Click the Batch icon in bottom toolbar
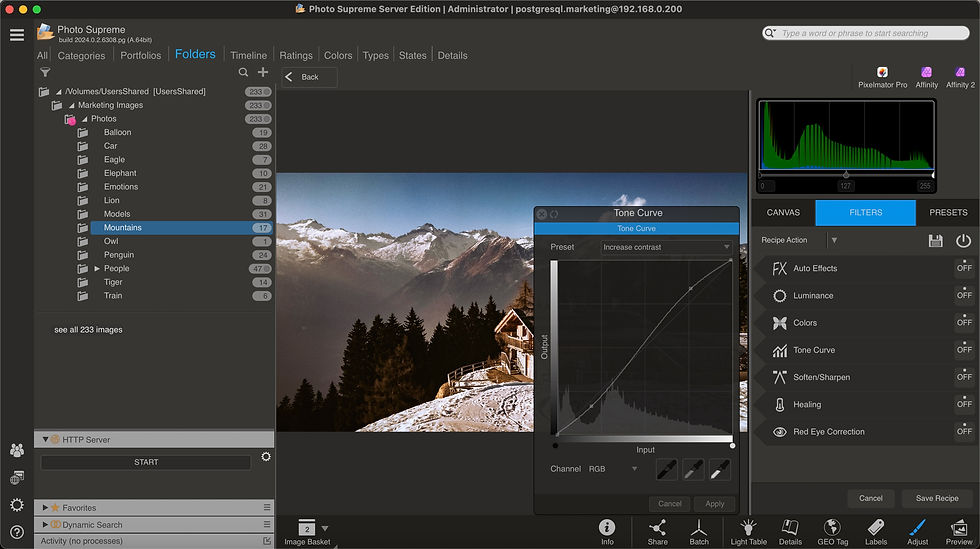The image size is (980, 549). (699, 531)
